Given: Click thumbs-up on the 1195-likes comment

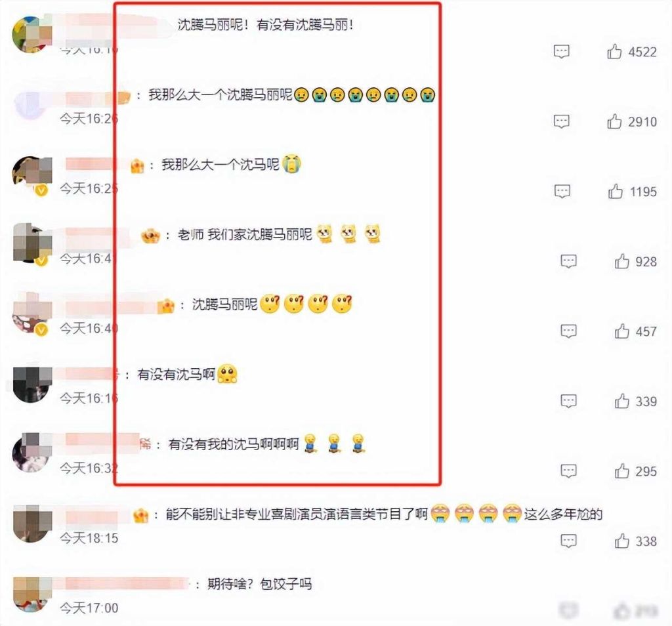Looking at the screenshot, I should coord(616,191).
